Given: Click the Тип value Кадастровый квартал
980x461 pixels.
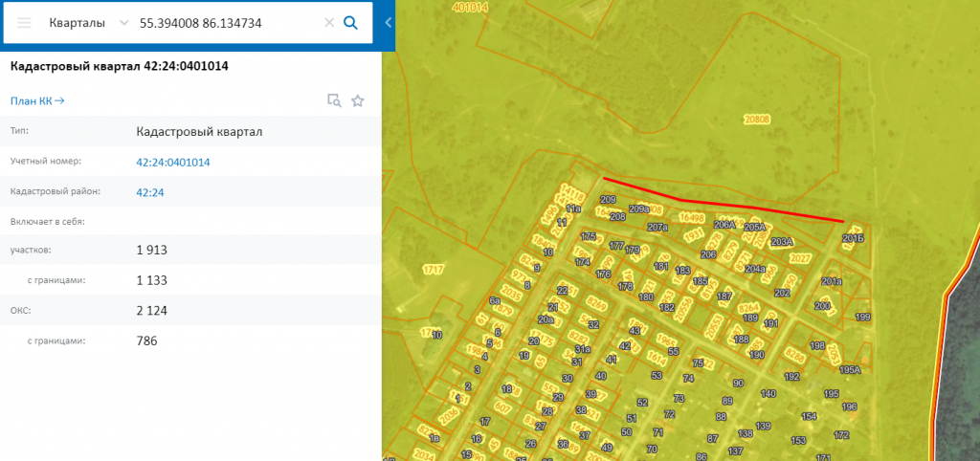Looking at the screenshot, I should tap(199, 132).
